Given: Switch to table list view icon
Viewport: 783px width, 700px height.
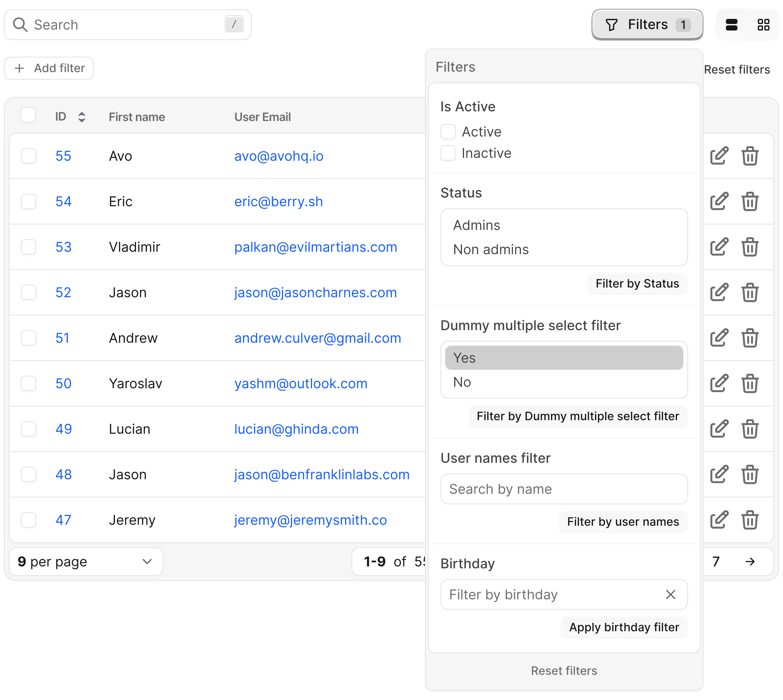Looking at the screenshot, I should click(x=731, y=25).
